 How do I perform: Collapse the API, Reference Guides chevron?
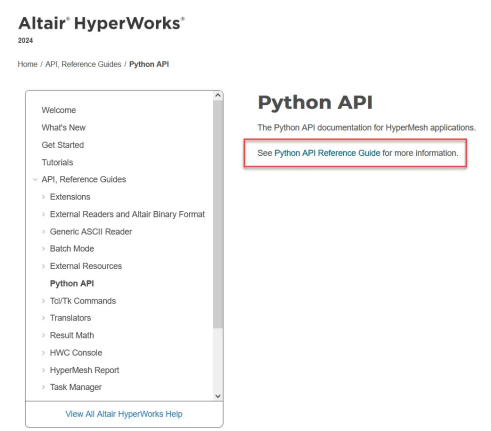(x=35, y=180)
